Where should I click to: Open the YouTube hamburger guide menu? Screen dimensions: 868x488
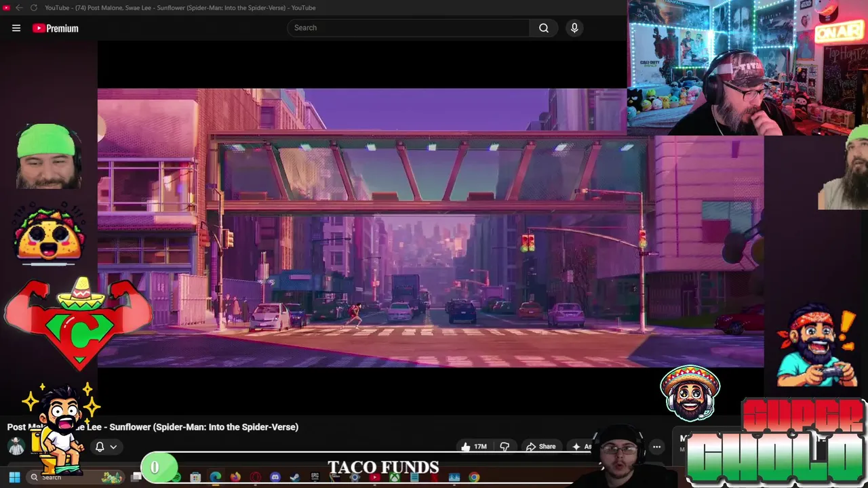click(x=16, y=28)
